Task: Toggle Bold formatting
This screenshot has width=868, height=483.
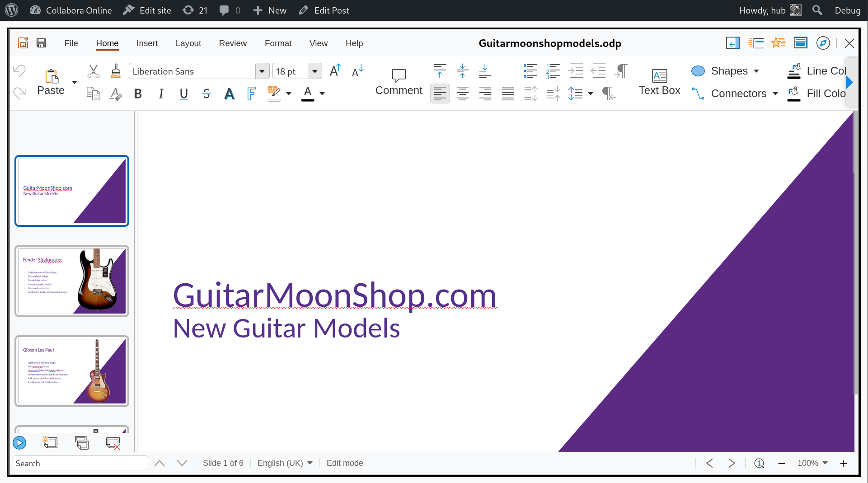Action: [x=138, y=94]
